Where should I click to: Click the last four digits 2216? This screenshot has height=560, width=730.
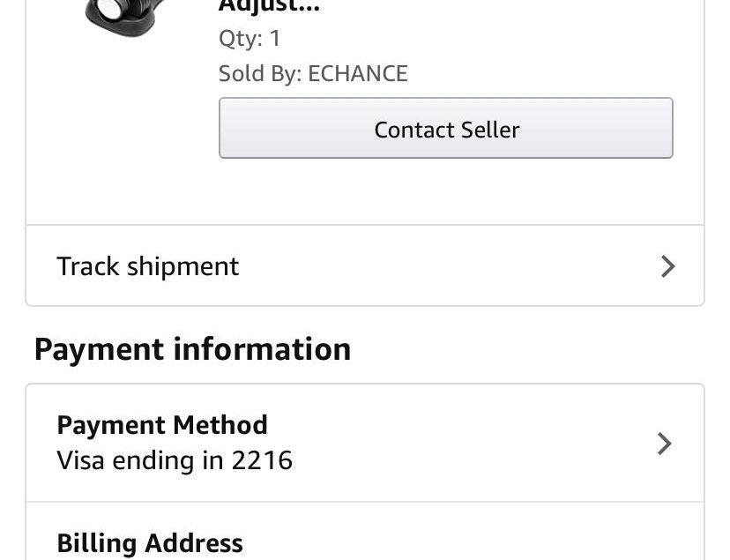point(262,460)
